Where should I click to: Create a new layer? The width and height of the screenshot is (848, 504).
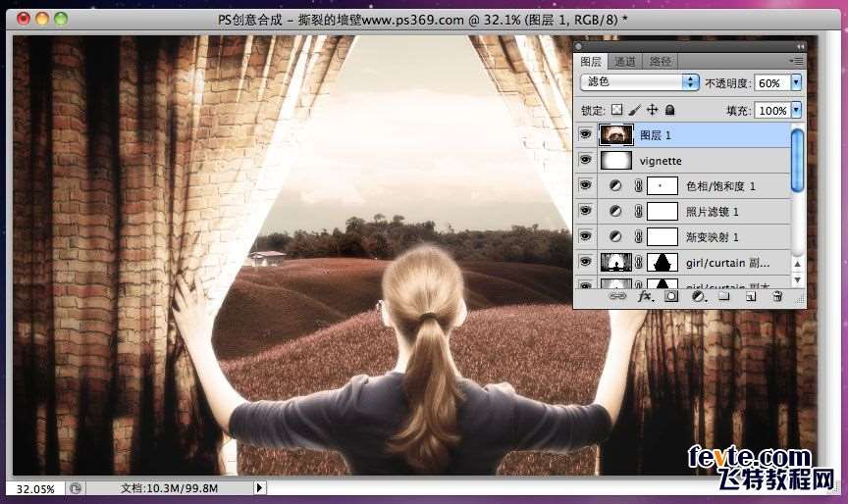point(751,296)
